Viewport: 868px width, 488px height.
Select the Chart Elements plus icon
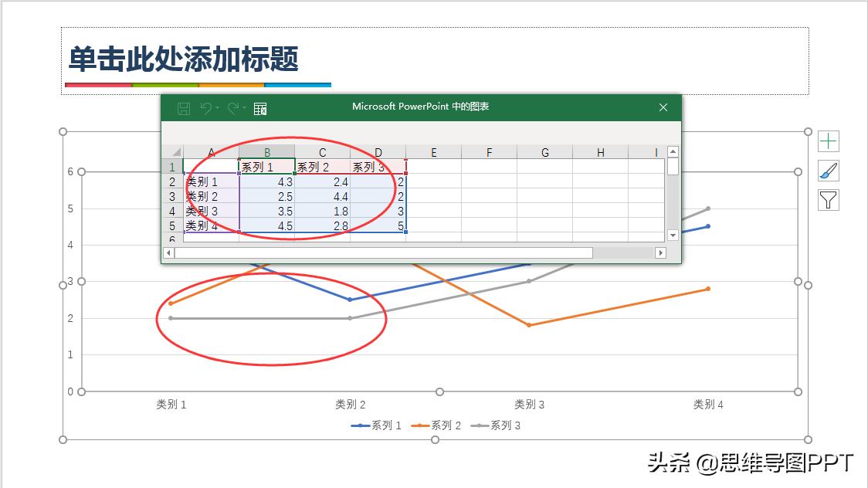point(829,140)
